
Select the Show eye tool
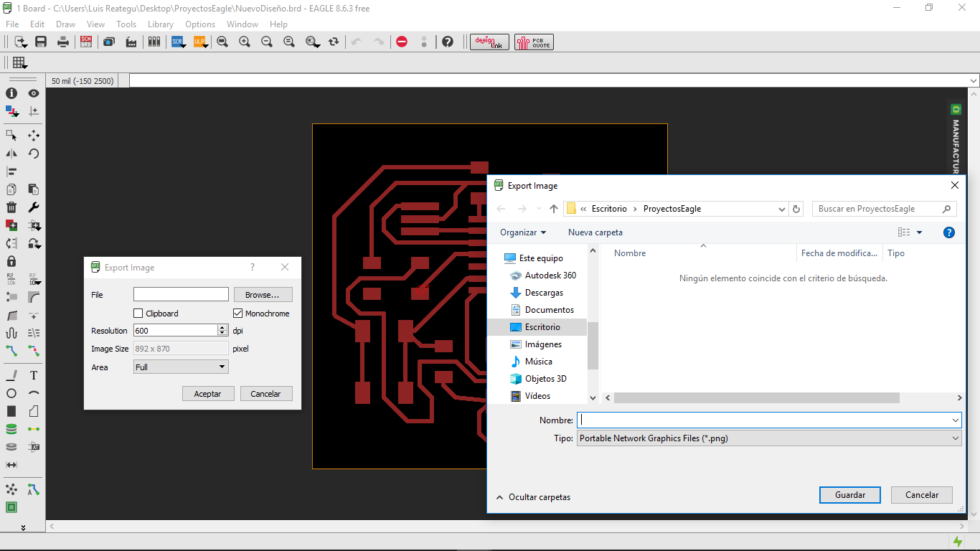34,93
